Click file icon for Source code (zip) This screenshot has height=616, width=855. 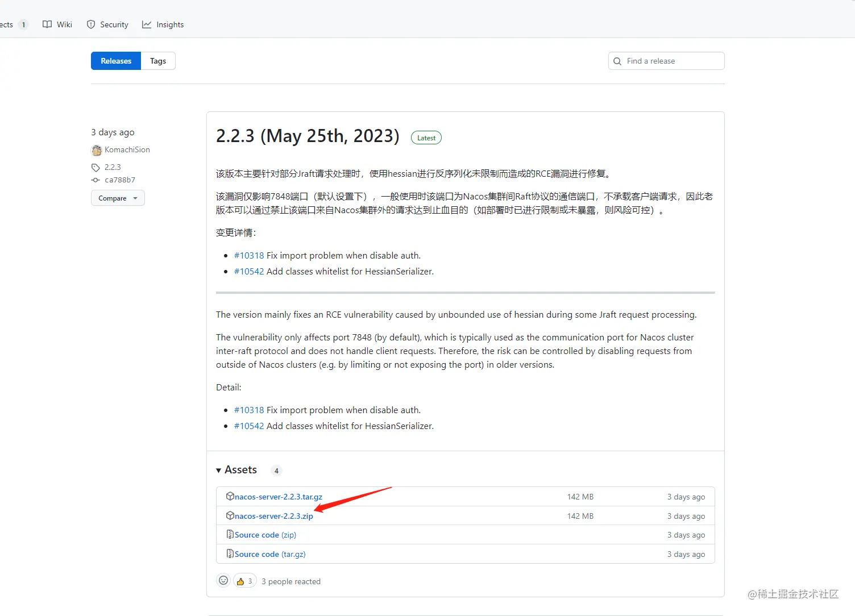[230, 534]
